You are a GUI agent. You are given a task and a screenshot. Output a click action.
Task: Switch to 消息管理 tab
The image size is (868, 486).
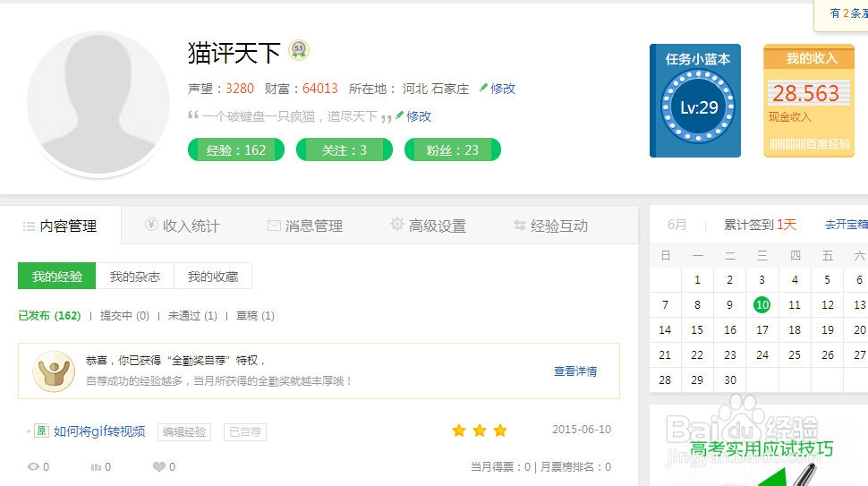pos(305,226)
